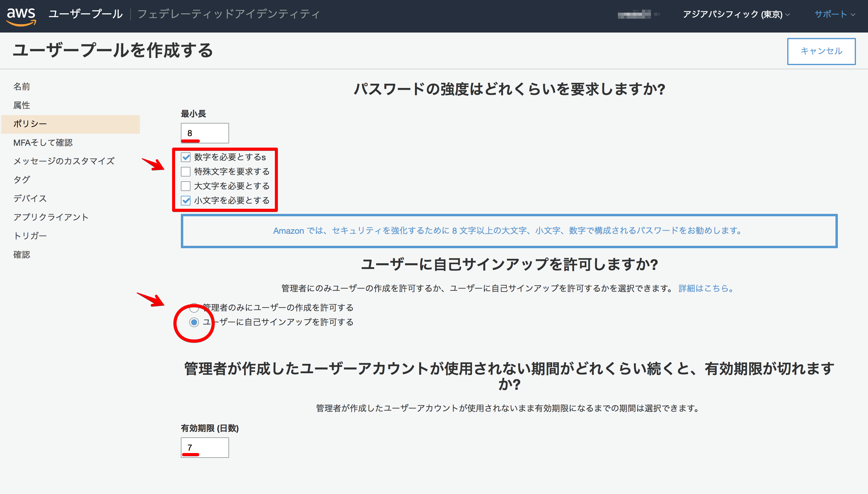The width and height of the screenshot is (868, 494).
Task: Click the Amazon password recommendation notice
Action: tap(509, 231)
